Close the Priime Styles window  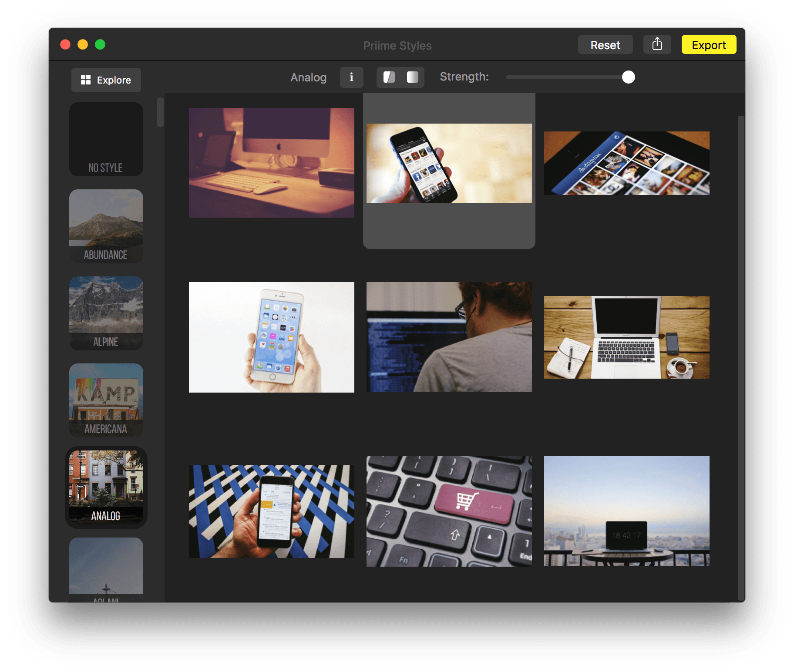coord(65,44)
